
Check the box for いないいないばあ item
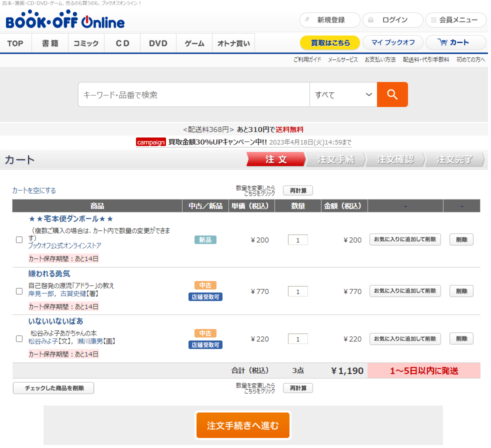click(19, 338)
